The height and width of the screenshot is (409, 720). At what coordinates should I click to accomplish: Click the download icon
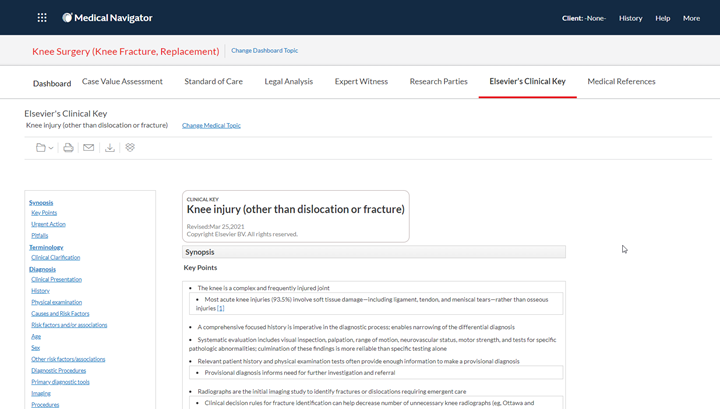point(110,147)
